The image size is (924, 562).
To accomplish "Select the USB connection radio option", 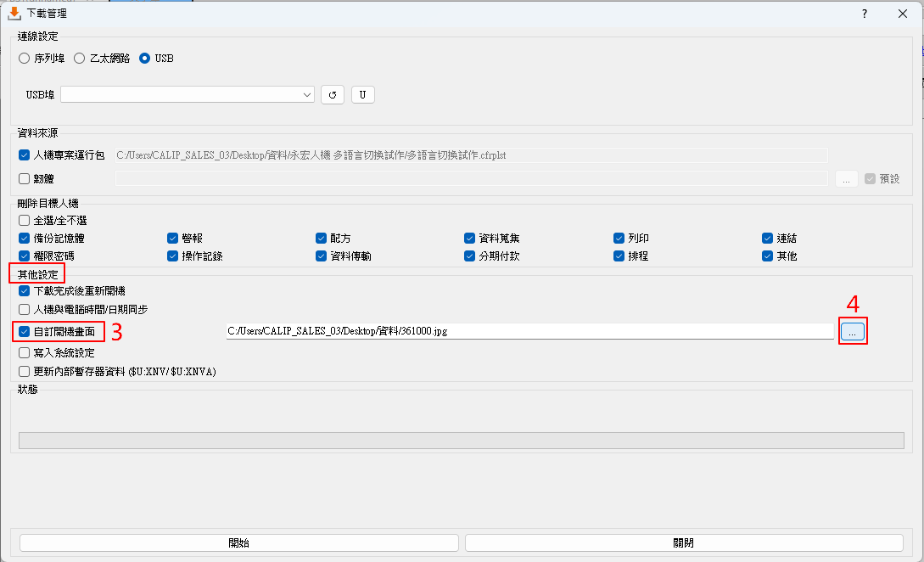I will pyautogui.click(x=145, y=59).
